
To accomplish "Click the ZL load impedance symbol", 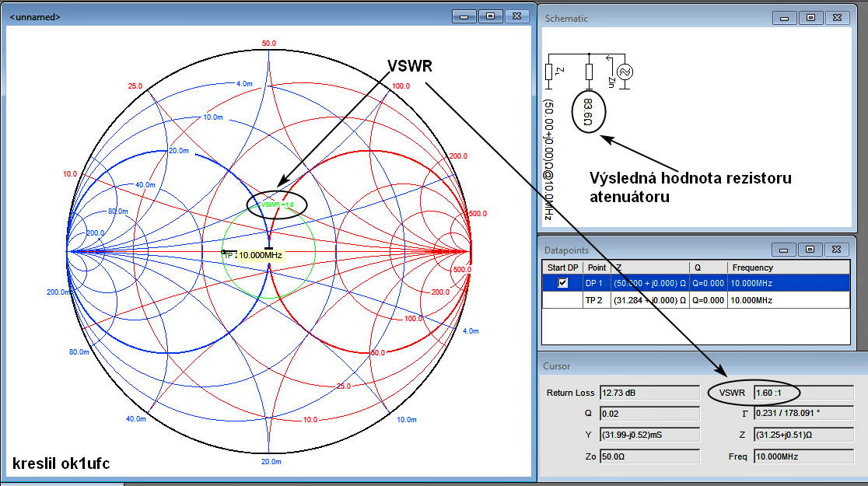I will (549, 72).
